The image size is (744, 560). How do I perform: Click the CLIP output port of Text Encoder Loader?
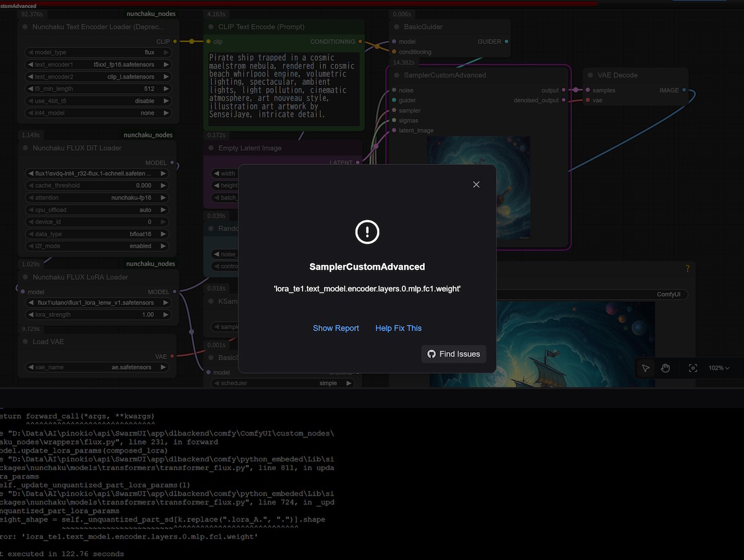tap(175, 42)
